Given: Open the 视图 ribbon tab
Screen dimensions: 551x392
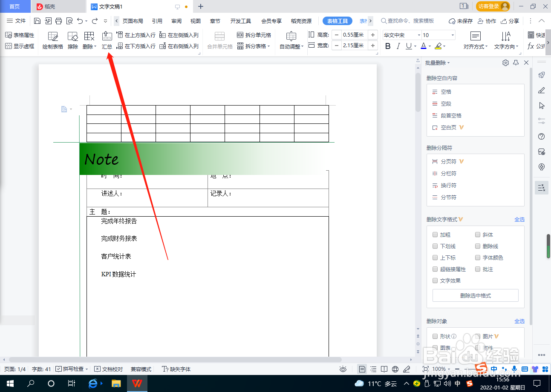Looking at the screenshot, I should point(196,21).
